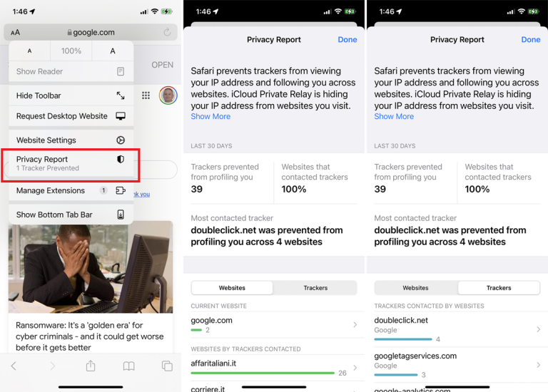The height and width of the screenshot is (392, 548).
Task: Expand the doubleclick.net tracker row
Action: pyautogui.click(x=457, y=329)
